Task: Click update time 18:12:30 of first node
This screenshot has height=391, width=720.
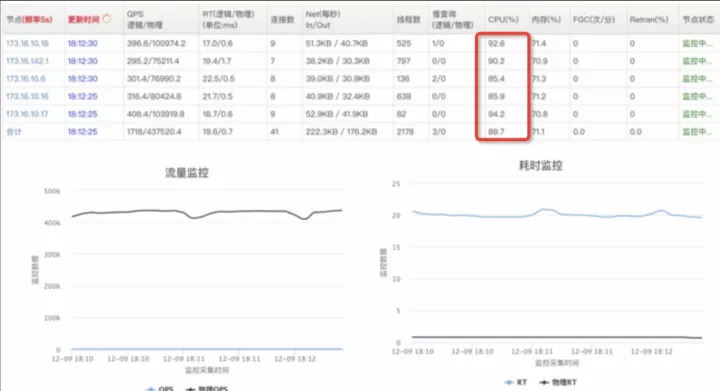Action: pyautogui.click(x=83, y=43)
